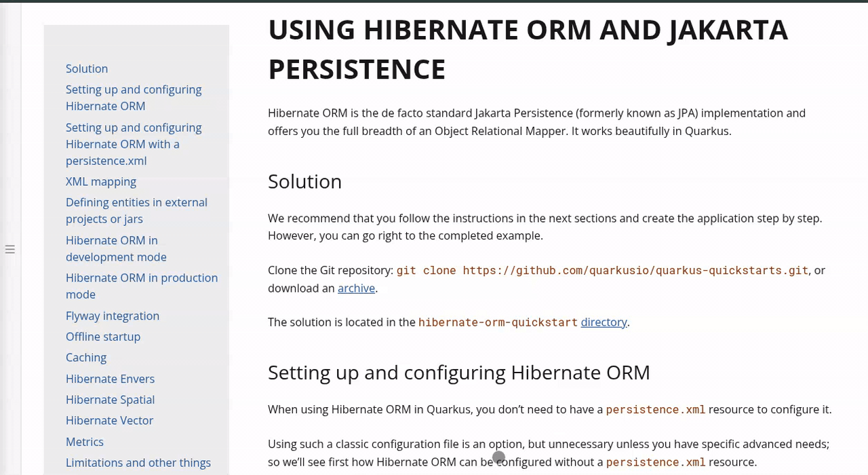
Task: Open Flyway integration section link
Action: point(113,316)
